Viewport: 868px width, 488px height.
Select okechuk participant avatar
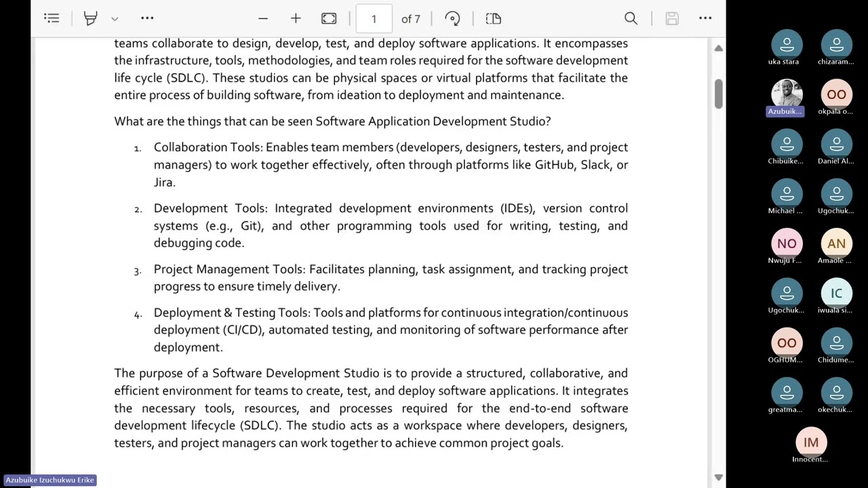(836, 392)
